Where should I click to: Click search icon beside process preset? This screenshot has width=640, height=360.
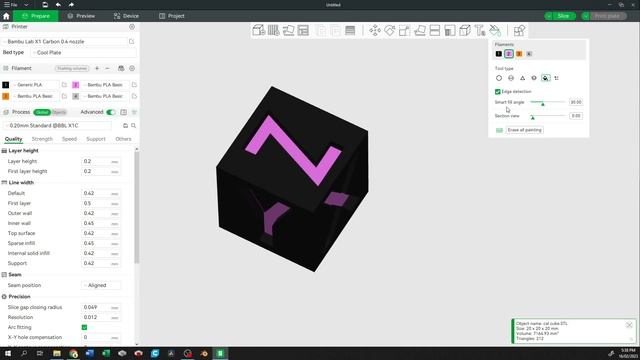coord(133,126)
